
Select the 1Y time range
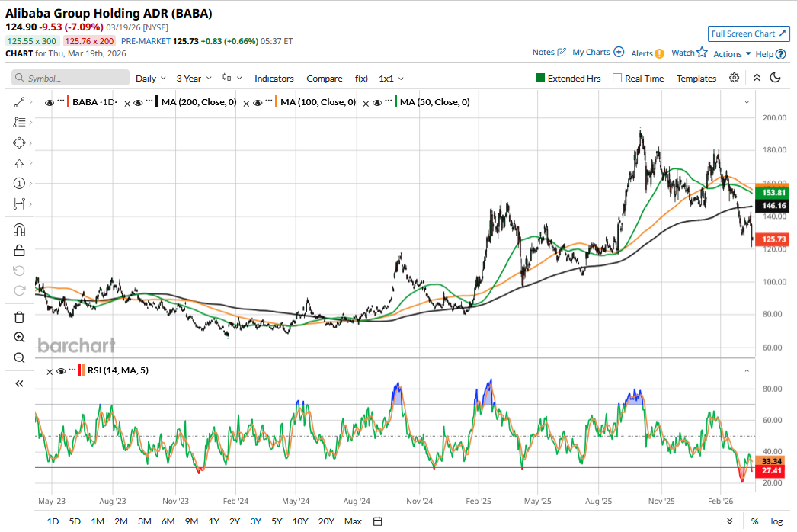click(214, 521)
